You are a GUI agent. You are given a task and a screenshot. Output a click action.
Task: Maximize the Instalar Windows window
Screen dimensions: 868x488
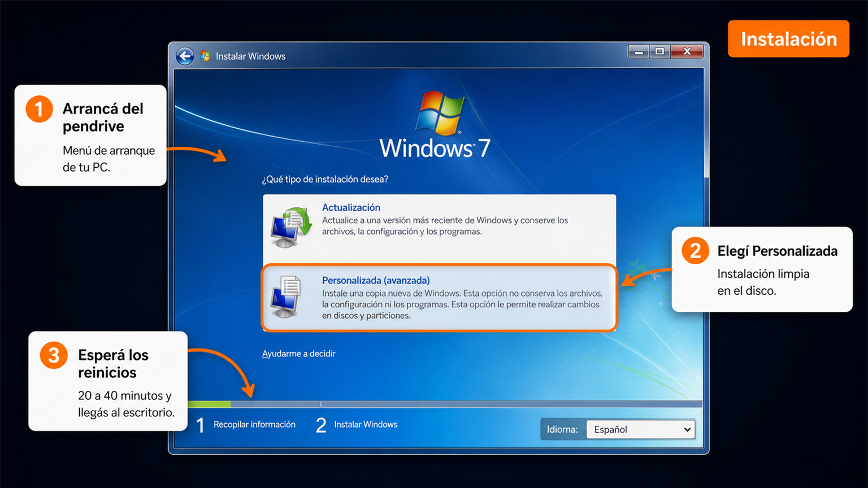[659, 51]
